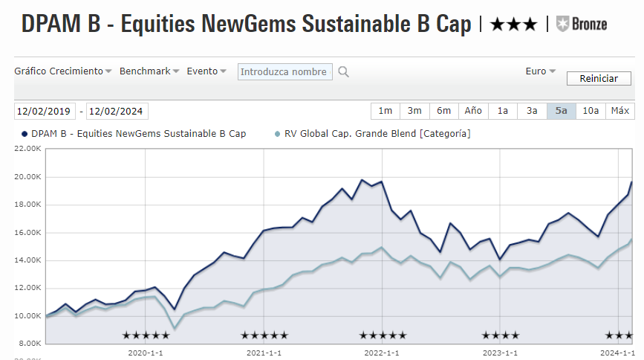
Task: Toggle DPAM B fund series legend dot
Action: [x=25, y=134]
